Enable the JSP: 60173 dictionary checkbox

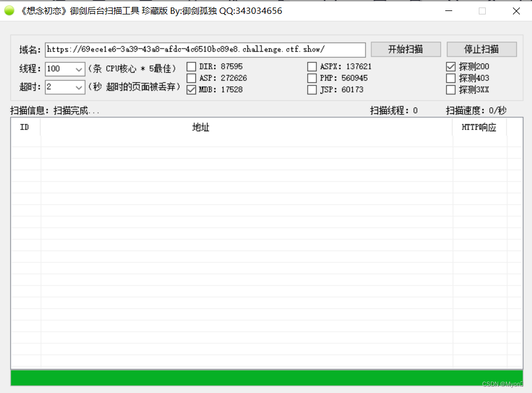point(312,90)
